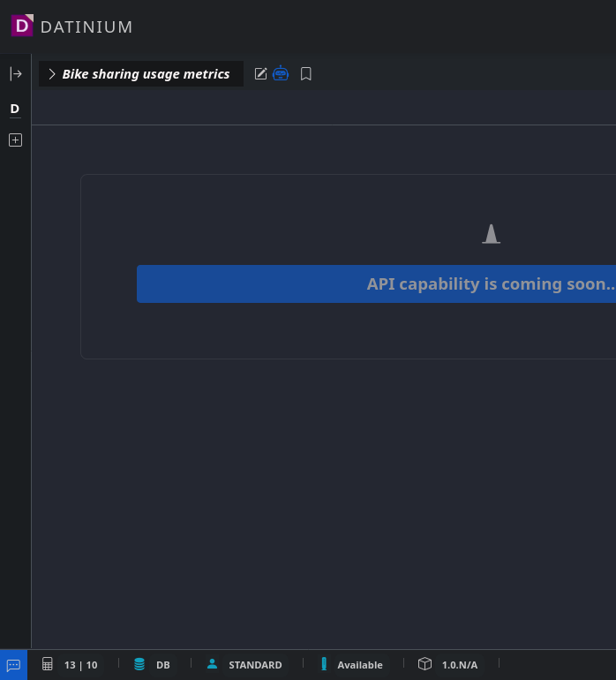
Task: Click the calculator icon in status bar
Action: [x=48, y=664]
